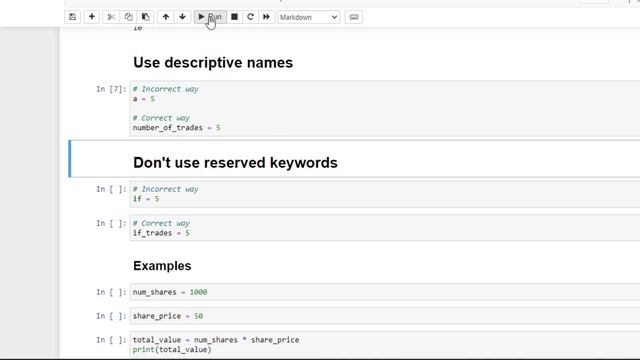Save the notebook with the floppy icon
Viewport: 640px width, 360px height.
coord(72,17)
